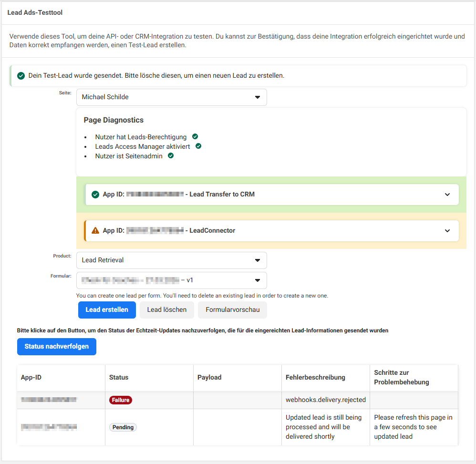Click the checkmark beside Leads Access Manager aktiviert

pyautogui.click(x=198, y=146)
